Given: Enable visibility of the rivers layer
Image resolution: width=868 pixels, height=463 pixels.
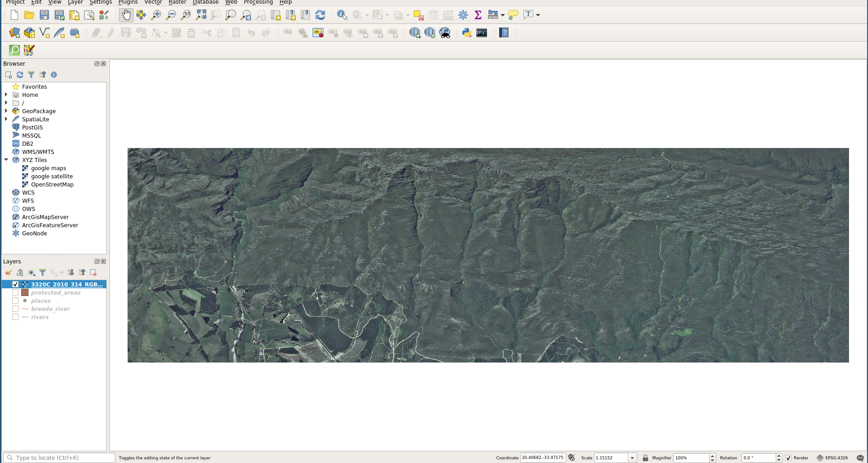Looking at the screenshot, I should (x=15, y=317).
